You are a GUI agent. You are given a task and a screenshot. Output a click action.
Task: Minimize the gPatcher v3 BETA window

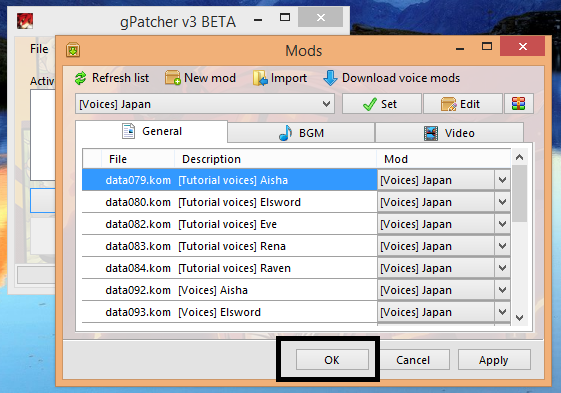[x=258, y=19]
